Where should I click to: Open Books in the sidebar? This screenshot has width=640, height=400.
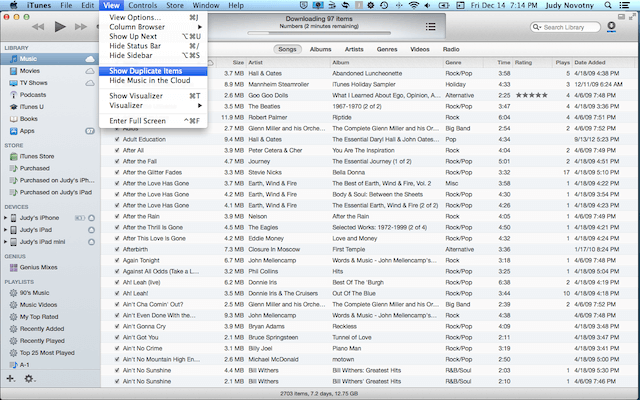29,119
